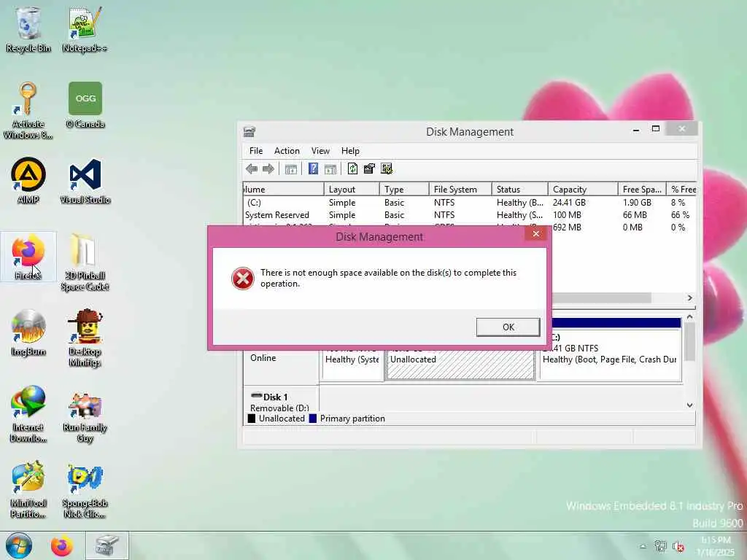747x560 pixels.
Task: Select the O Canada OGG file icon
Action: click(85, 105)
